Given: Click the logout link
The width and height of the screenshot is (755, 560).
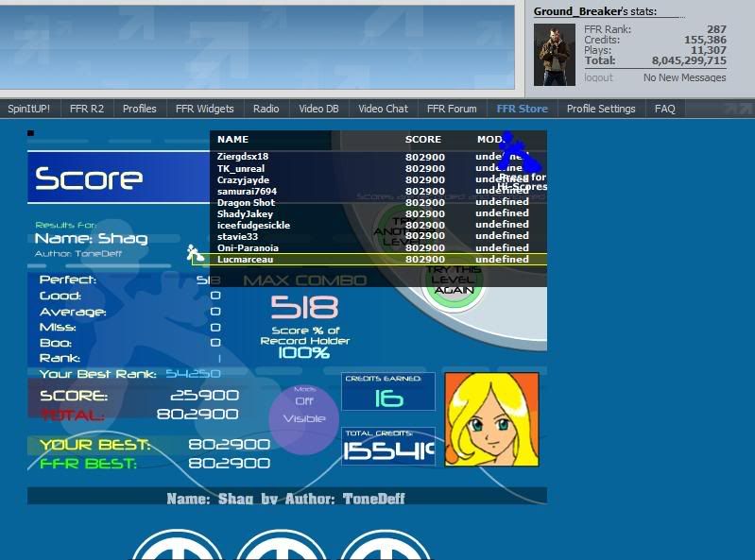Looking at the screenshot, I should coord(598,77).
